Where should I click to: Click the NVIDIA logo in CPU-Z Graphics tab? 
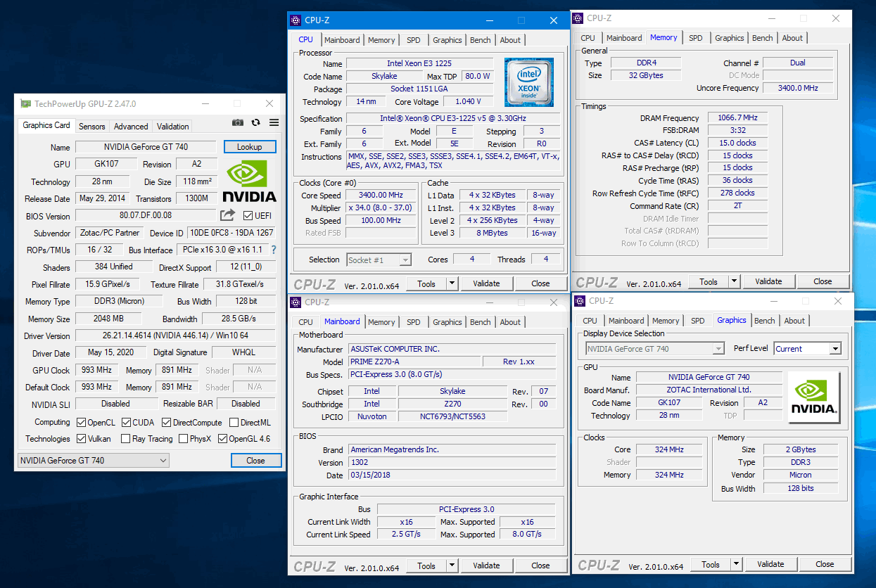coord(813,397)
